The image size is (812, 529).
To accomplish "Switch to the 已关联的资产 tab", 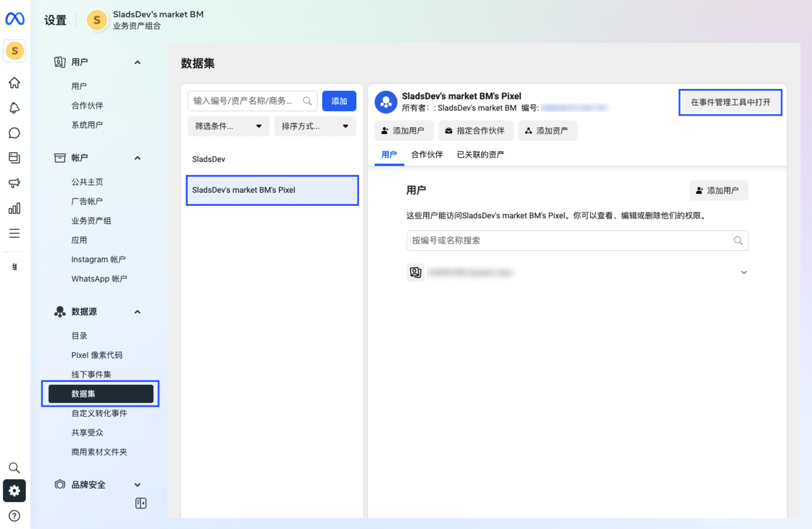I will tap(480, 154).
